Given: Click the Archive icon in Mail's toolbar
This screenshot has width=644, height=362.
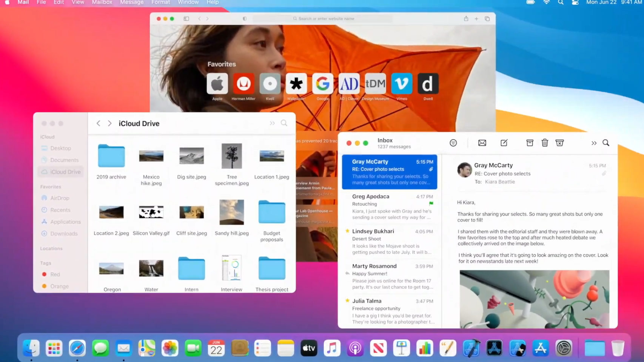Looking at the screenshot, I should [530, 143].
